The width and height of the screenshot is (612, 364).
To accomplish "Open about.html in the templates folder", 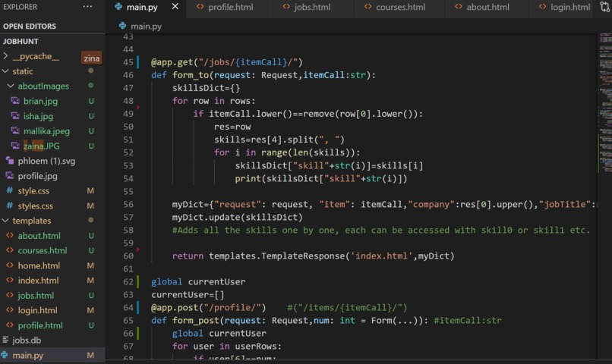I will click(39, 236).
